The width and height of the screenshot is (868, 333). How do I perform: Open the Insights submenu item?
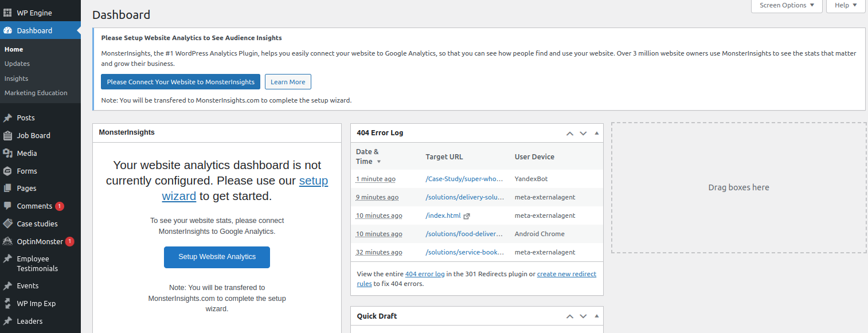[16, 79]
